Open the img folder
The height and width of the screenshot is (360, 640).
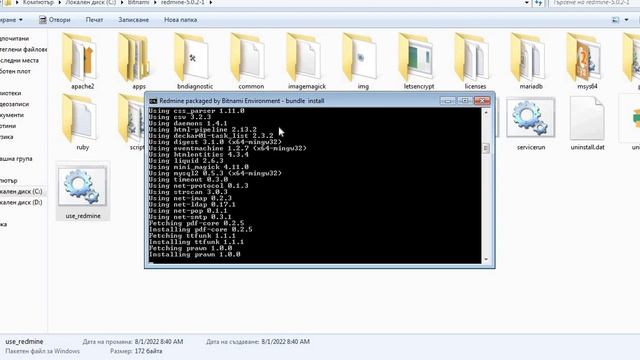(x=363, y=61)
